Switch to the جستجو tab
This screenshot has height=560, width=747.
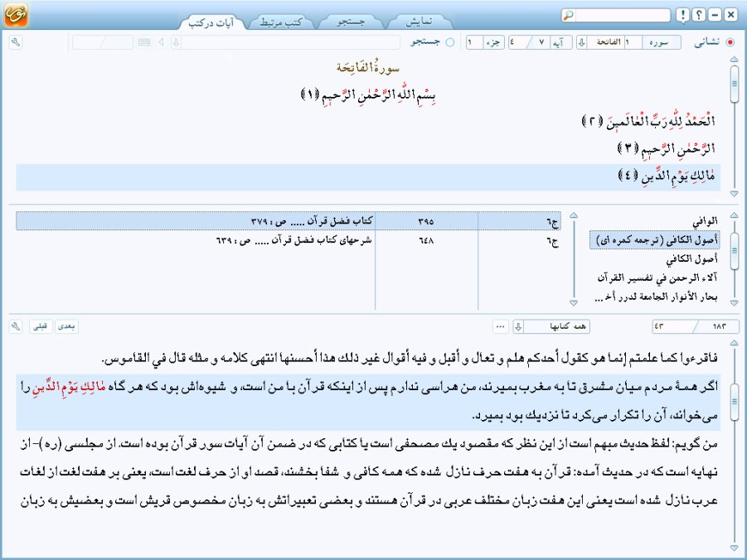(x=351, y=22)
